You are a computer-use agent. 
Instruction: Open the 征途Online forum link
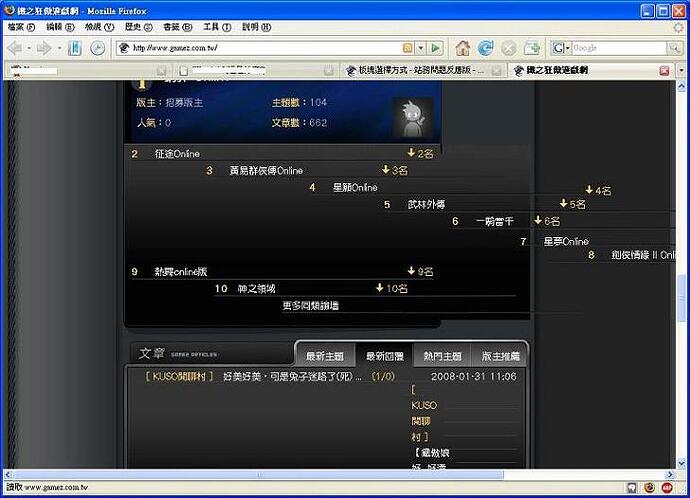(177, 154)
